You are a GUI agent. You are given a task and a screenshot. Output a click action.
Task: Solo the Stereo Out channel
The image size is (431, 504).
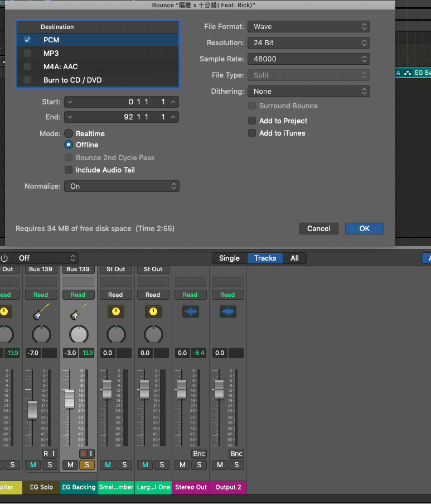click(199, 465)
